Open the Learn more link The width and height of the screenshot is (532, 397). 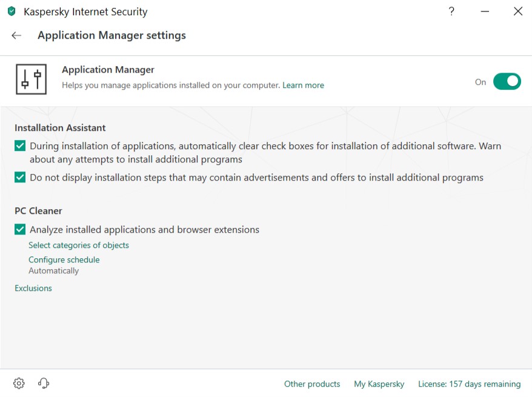(303, 85)
